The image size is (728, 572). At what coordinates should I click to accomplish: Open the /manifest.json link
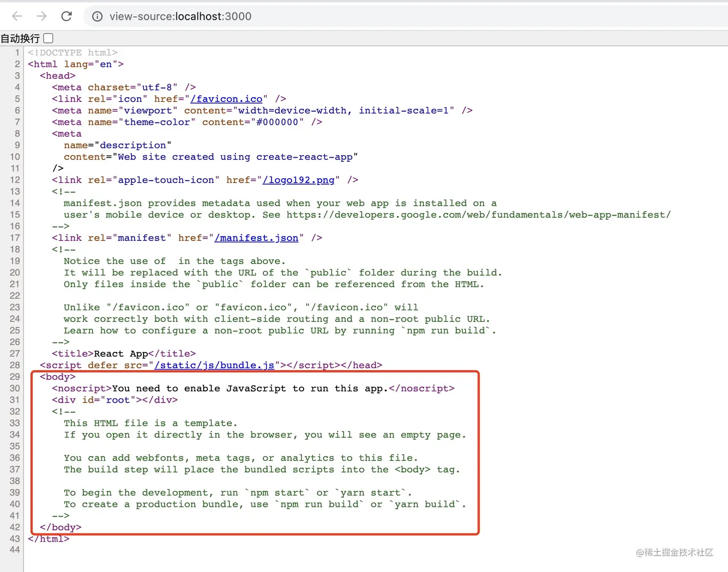click(257, 238)
